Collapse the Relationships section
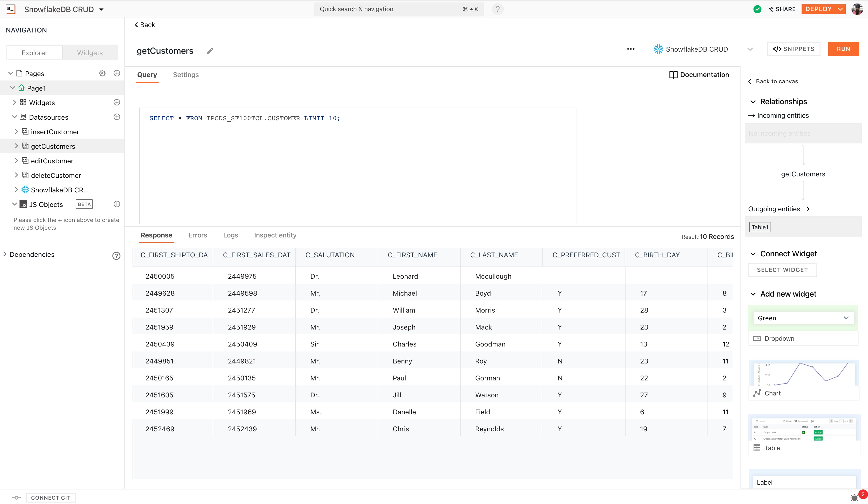The image size is (868, 504). pyautogui.click(x=753, y=102)
